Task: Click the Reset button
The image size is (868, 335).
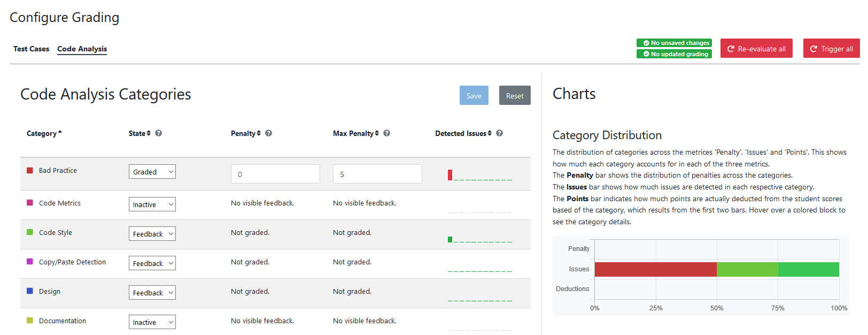Action: pyautogui.click(x=515, y=96)
